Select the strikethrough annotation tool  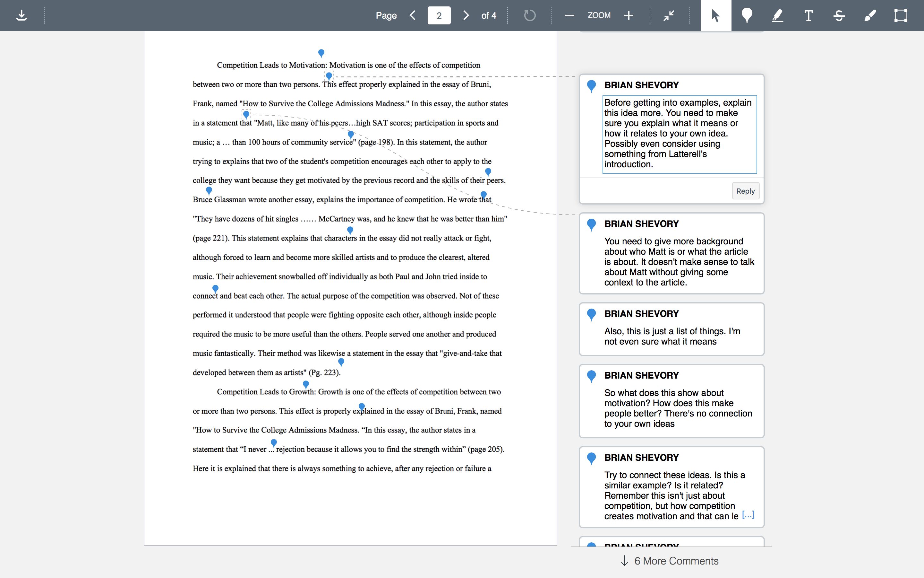coord(839,15)
